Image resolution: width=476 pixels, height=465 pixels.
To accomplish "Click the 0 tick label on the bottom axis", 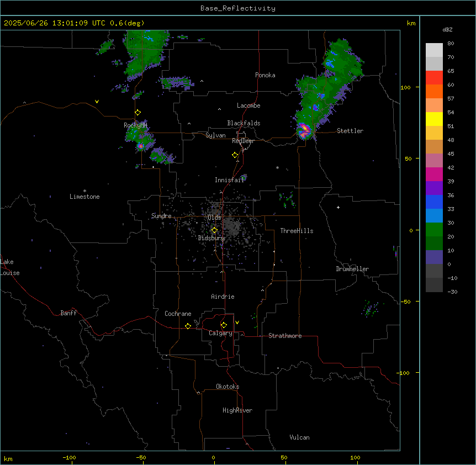I will coord(213,457).
